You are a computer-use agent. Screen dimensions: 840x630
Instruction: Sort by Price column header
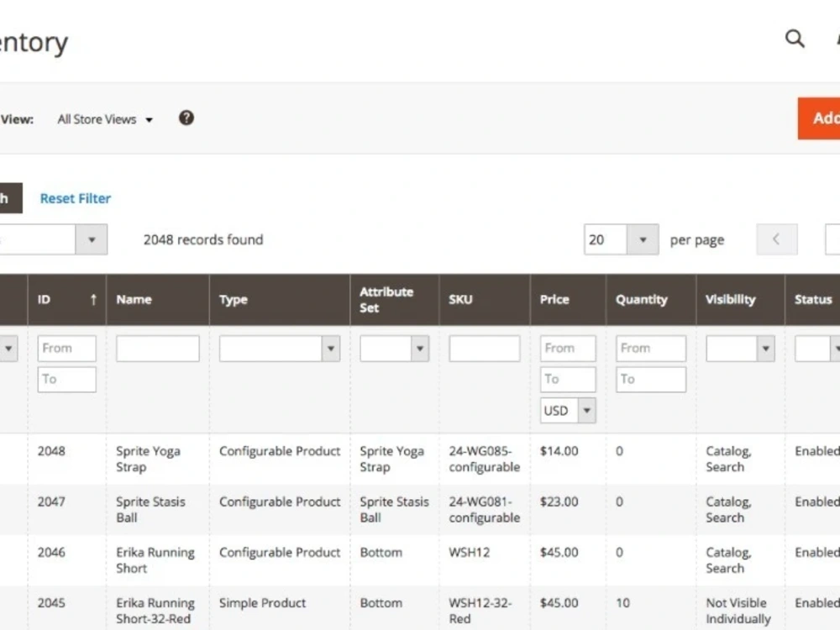tap(569, 300)
